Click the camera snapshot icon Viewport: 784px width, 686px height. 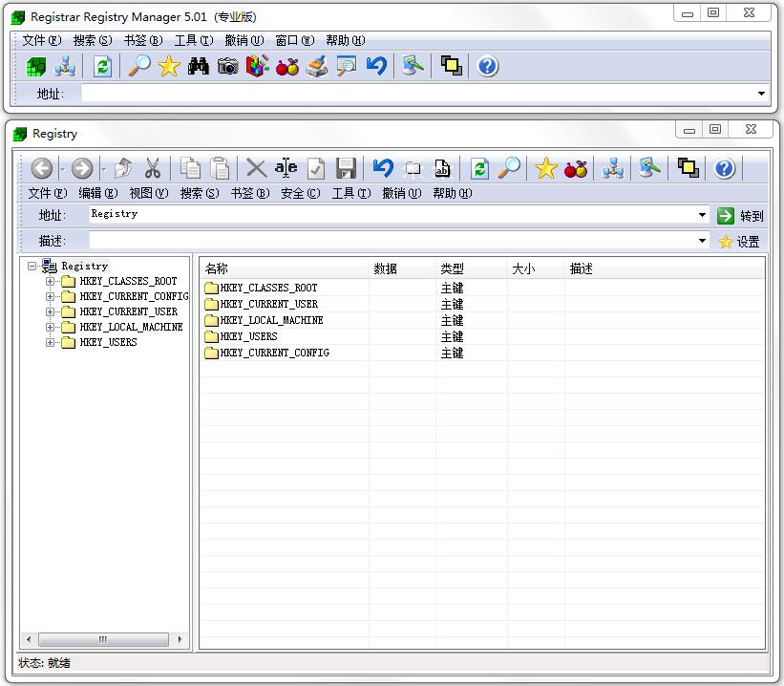227,66
